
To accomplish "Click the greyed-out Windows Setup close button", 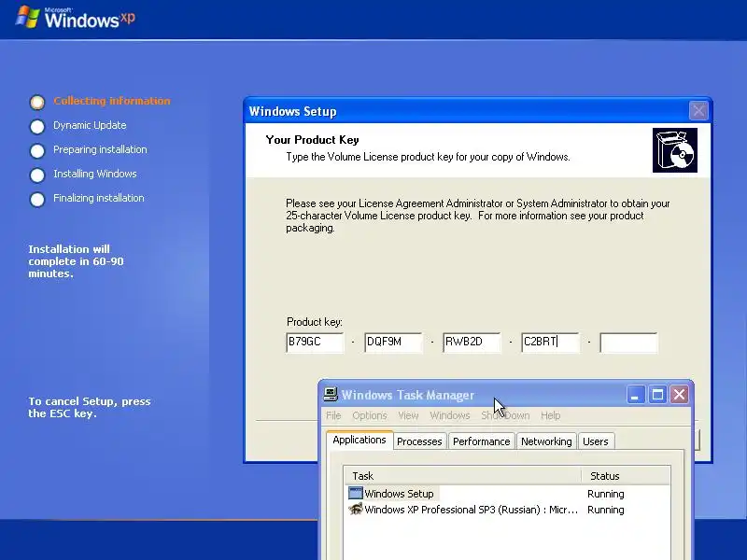I will pos(698,111).
